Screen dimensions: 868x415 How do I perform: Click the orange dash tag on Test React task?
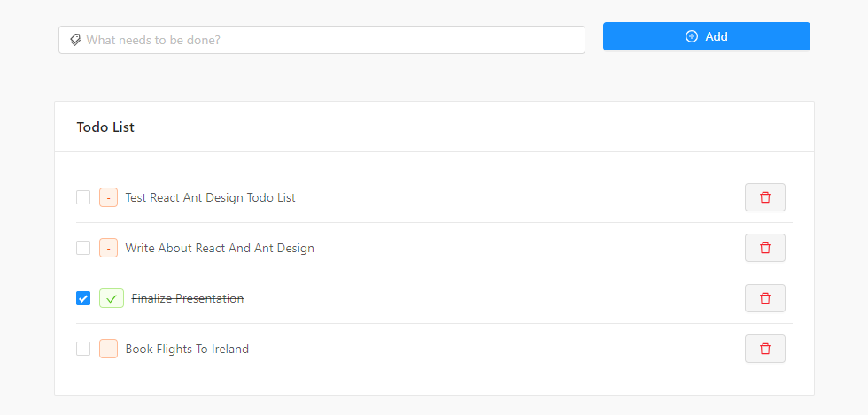[108, 197]
